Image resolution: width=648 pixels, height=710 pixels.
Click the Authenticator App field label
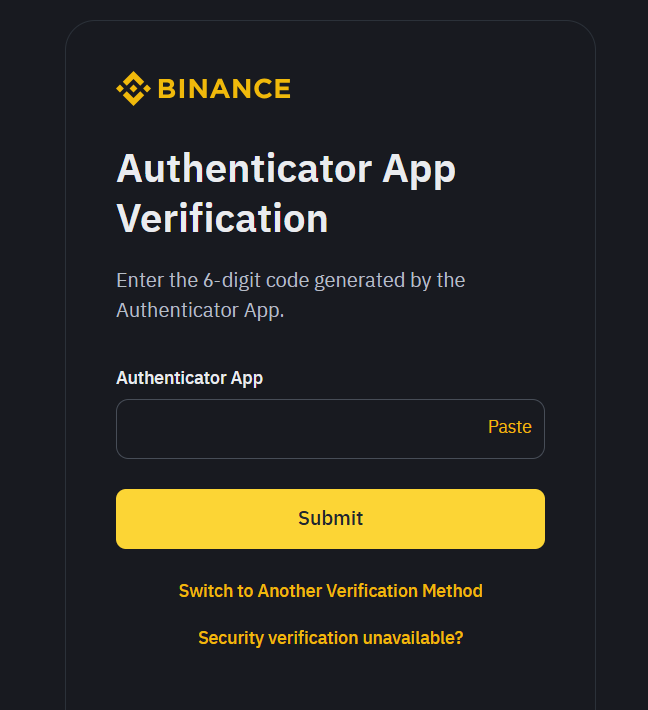189,378
